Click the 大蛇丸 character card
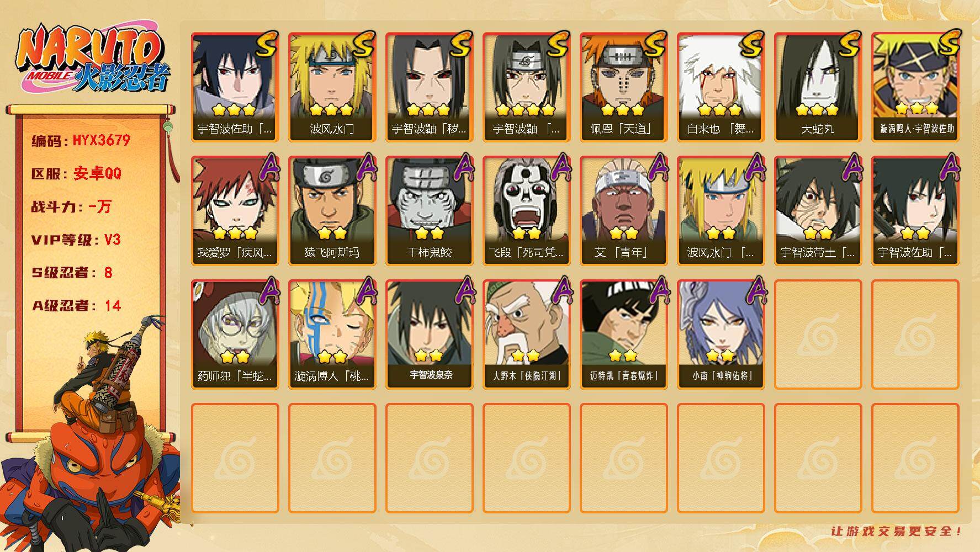Screen dimensions: 980x552 (x=818, y=87)
